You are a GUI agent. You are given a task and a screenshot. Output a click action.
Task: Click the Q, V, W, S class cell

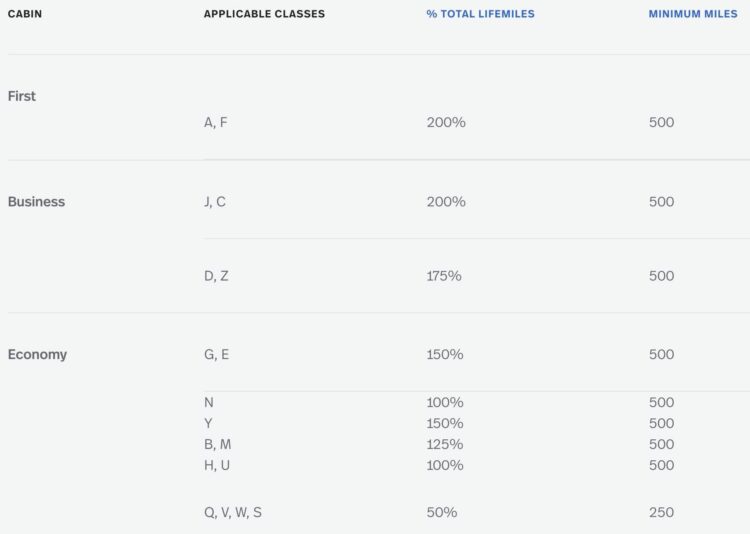[233, 512]
